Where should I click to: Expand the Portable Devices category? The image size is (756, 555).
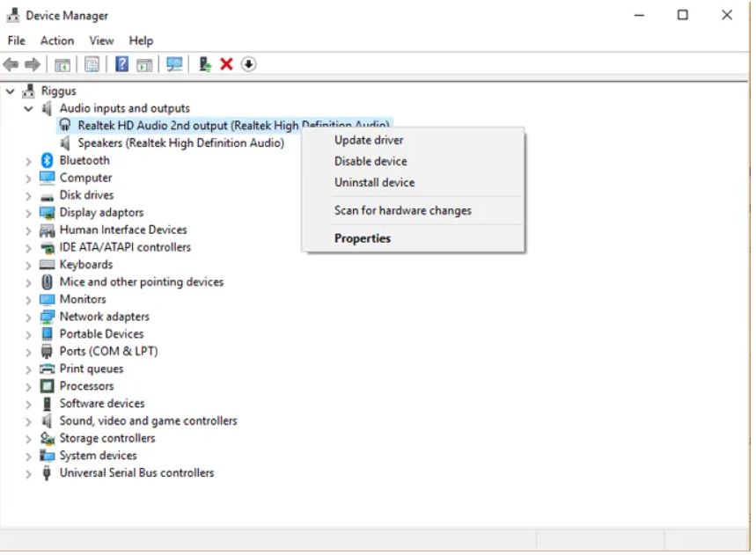click(x=28, y=334)
